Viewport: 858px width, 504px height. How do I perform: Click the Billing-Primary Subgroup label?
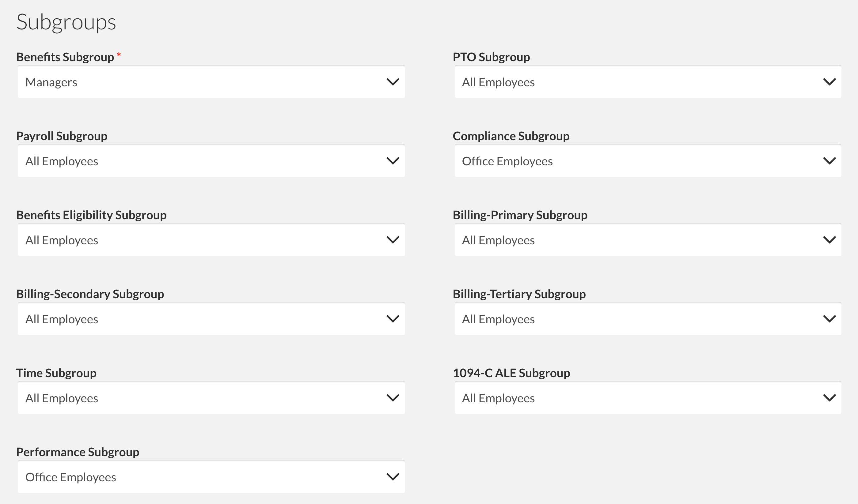pos(520,215)
